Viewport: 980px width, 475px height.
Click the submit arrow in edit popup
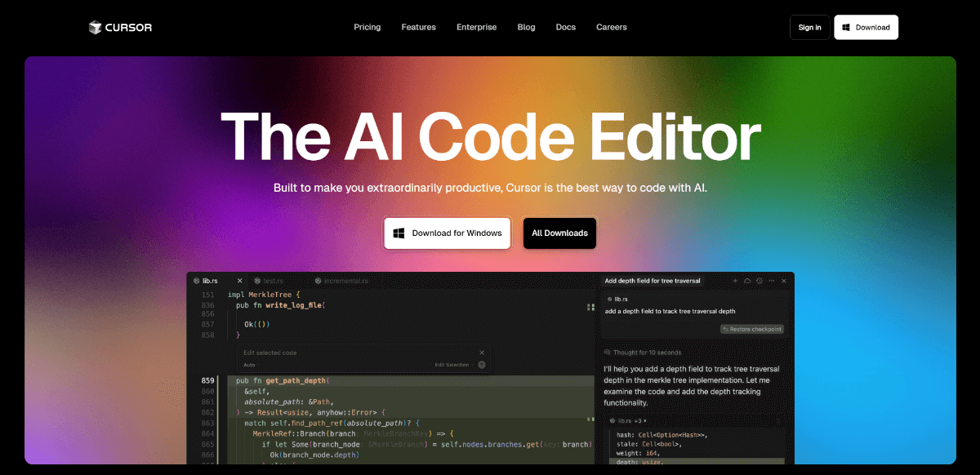click(482, 365)
